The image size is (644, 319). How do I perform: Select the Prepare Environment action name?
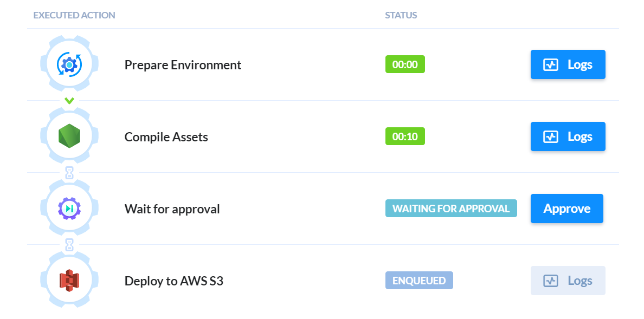[x=183, y=65]
